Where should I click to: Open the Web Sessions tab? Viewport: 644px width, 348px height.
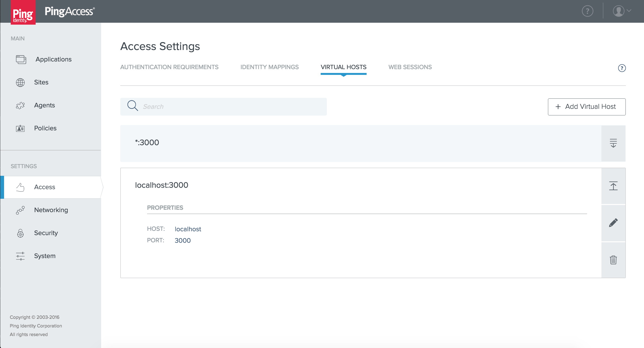tap(410, 67)
